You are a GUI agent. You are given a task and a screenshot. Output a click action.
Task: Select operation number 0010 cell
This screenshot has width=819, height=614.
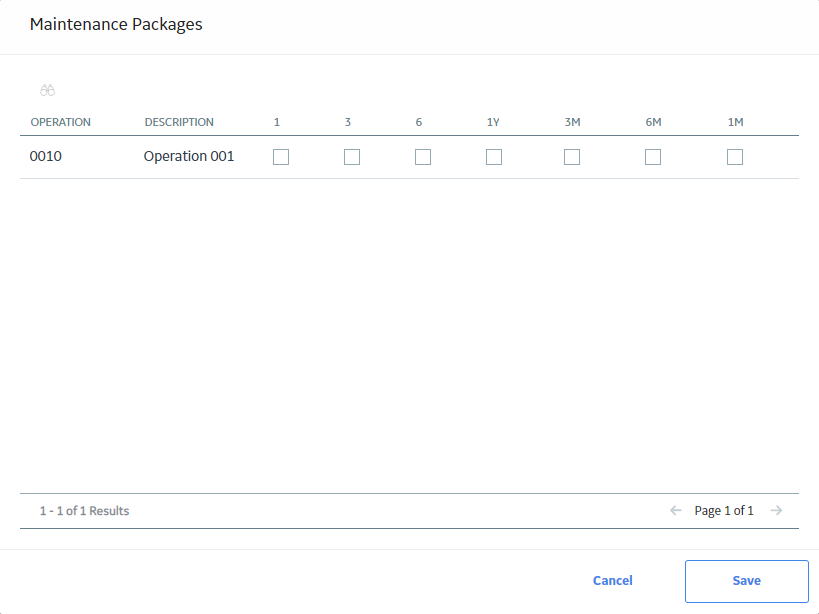(46, 156)
